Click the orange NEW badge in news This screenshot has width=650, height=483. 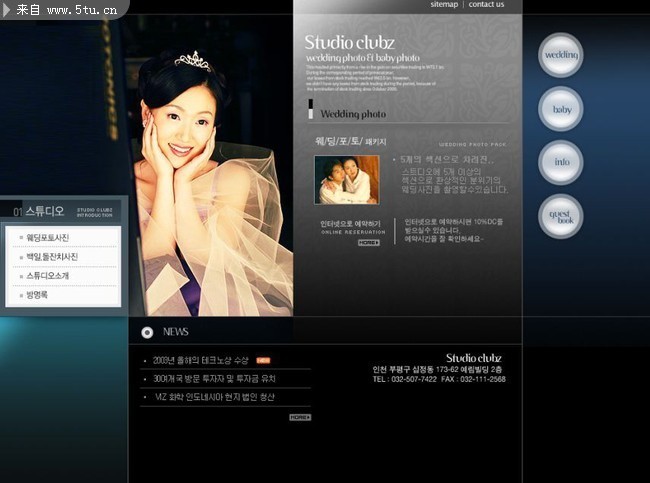(x=263, y=360)
